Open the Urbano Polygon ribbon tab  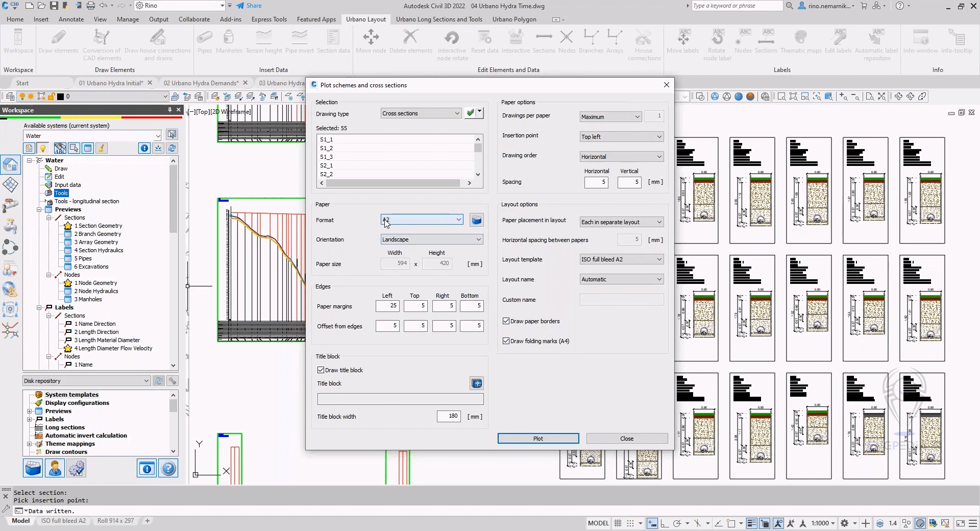click(x=514, y=19)
